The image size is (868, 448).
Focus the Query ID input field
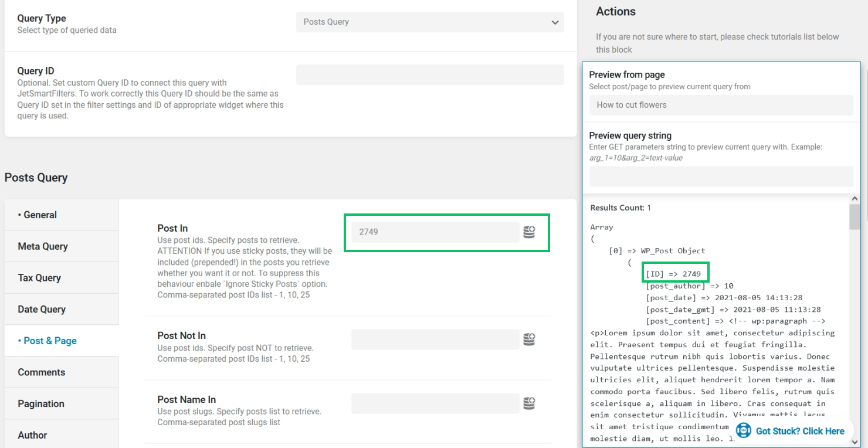coord(430,74)
